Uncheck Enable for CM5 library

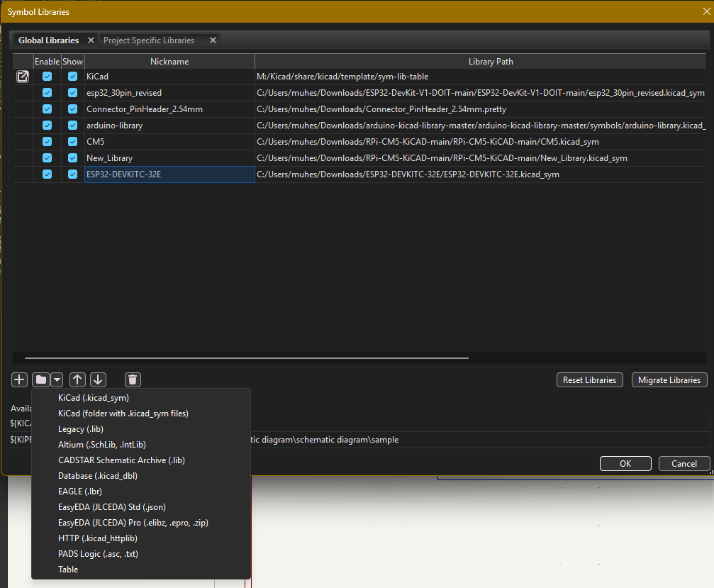[x=47, y=142]
